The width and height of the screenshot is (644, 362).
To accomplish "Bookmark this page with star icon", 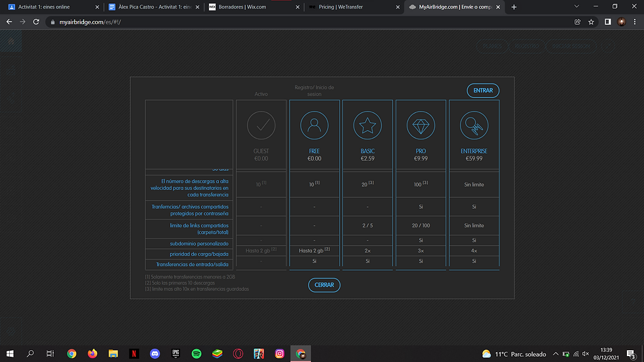I will (x=591, y=22).
